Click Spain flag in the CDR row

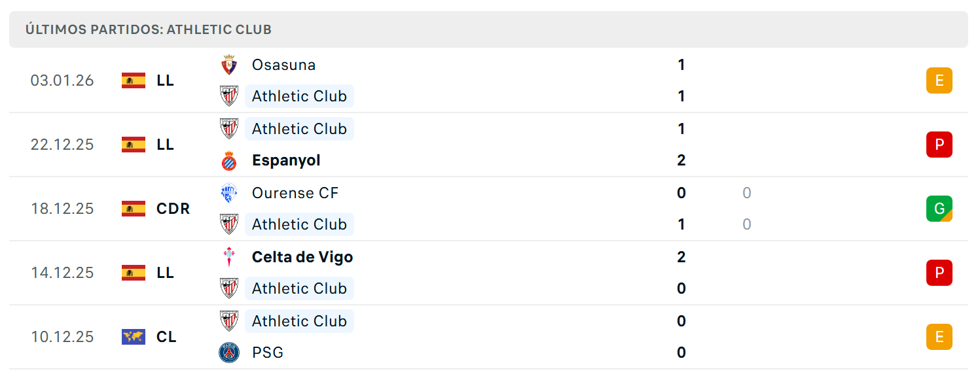(x=134, y=209)
